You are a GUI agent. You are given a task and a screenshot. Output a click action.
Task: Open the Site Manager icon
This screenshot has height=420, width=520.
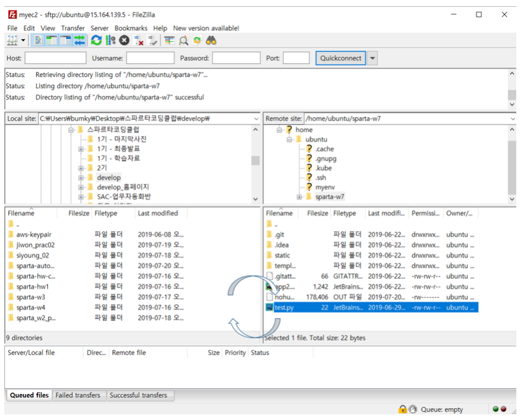point(12,40)
